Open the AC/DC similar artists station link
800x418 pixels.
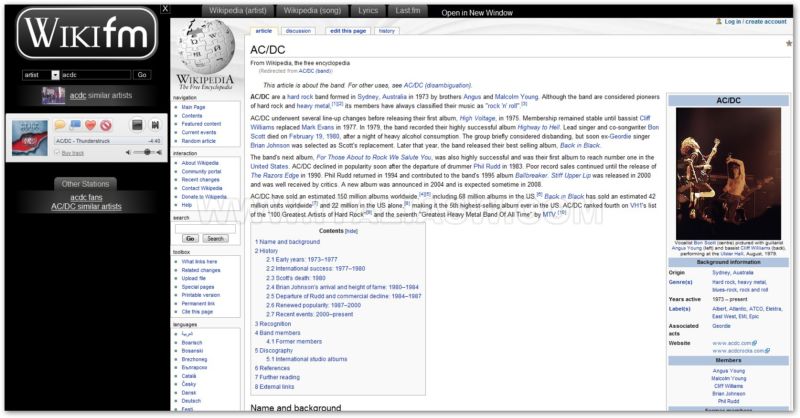tap(86, 207)
